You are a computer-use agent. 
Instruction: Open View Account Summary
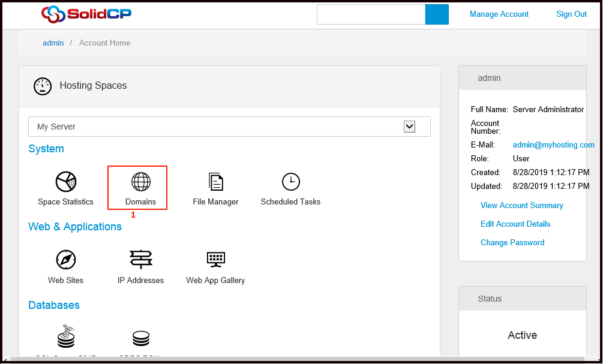[521, 206]
